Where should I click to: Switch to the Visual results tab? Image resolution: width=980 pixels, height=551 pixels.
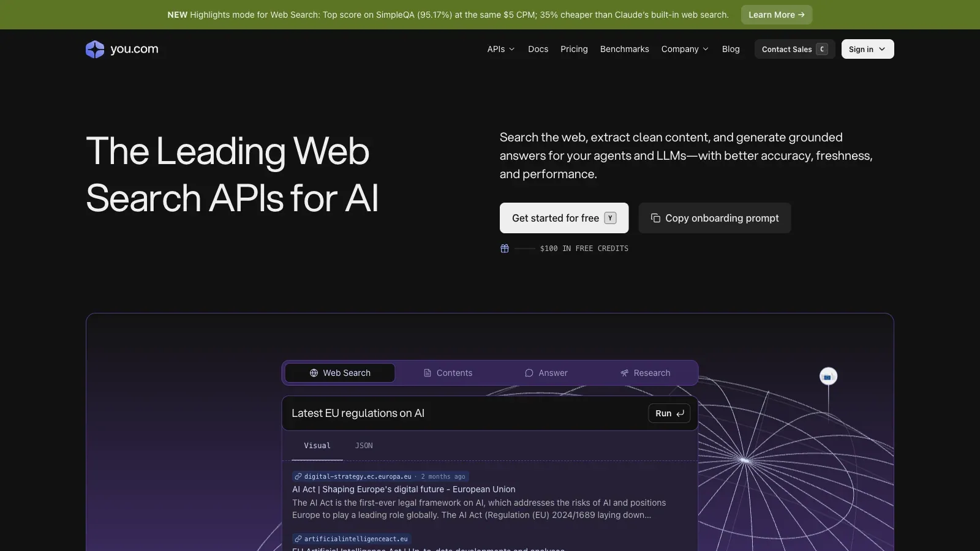point(317,446)
